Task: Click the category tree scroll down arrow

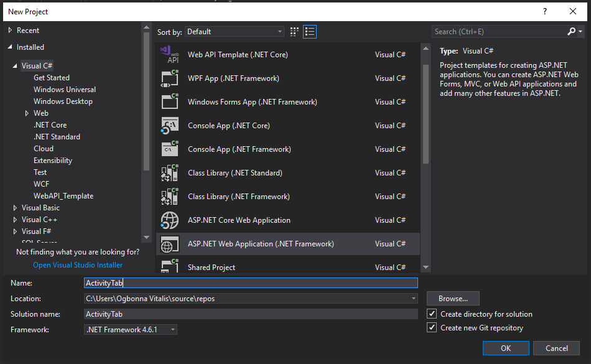Action: [147, 237]
